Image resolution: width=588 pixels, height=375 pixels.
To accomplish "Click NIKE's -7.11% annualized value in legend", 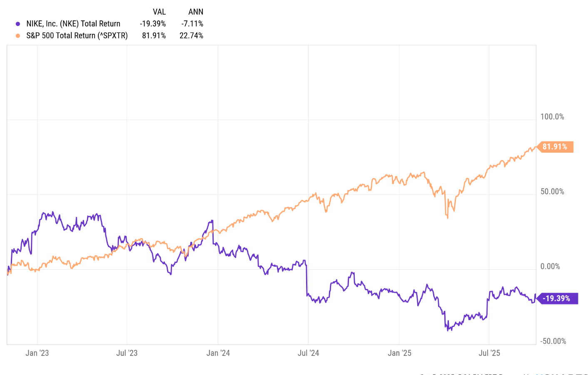I will tap(192, 24).
